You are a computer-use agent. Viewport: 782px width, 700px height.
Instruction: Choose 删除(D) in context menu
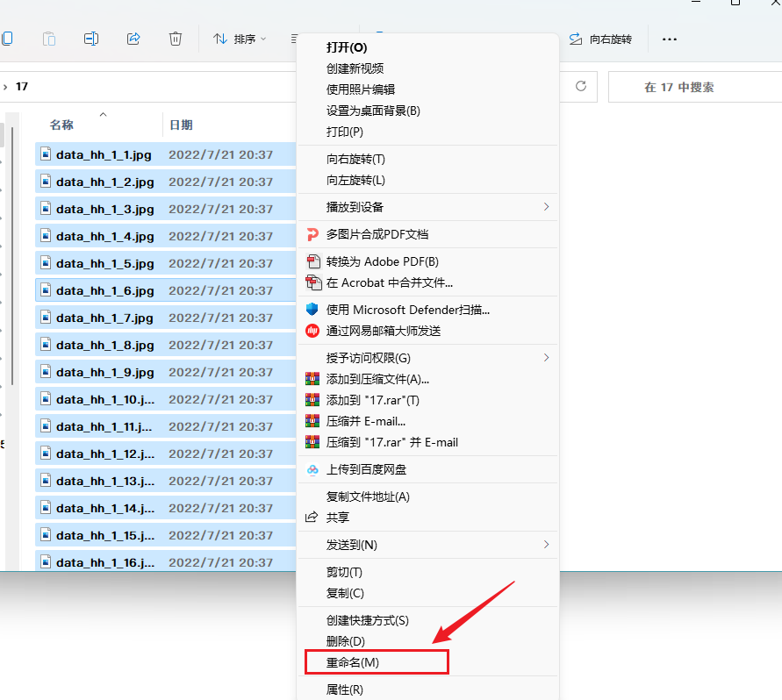click(346, 642)
